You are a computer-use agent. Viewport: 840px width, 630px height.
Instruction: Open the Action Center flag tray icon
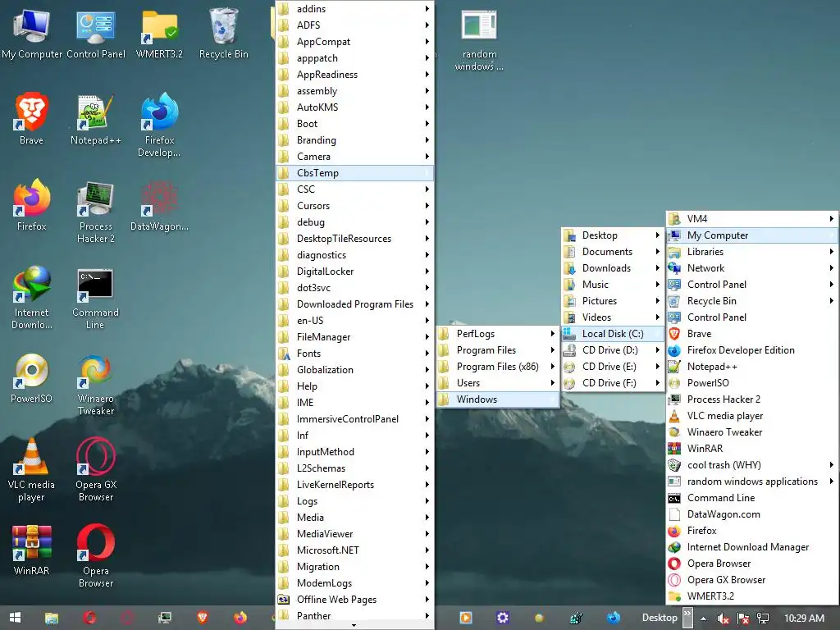(743, 619)
